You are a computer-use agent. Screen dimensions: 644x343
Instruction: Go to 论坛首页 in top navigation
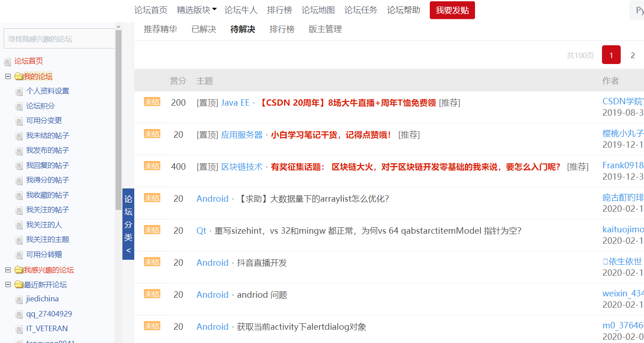pos(151,10)
